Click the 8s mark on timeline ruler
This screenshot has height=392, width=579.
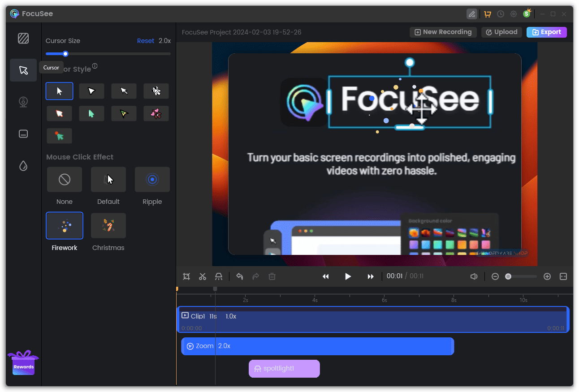click(454, 300)
